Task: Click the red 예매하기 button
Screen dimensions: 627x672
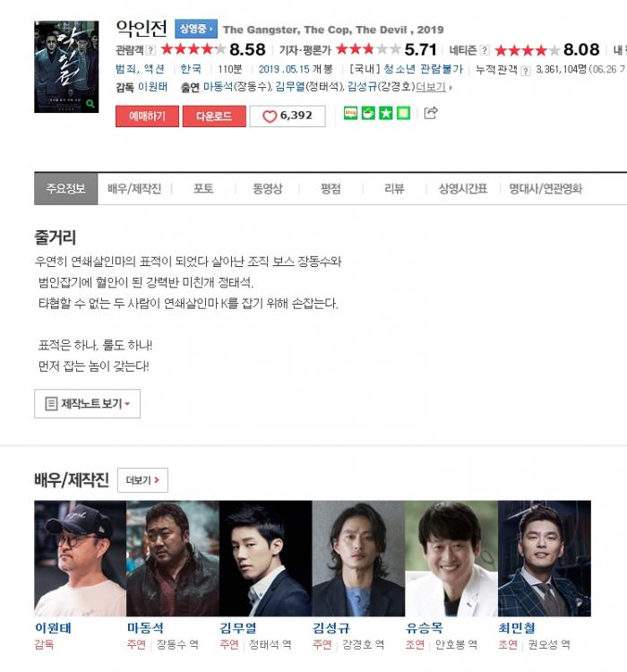Action: pyautogui.click(x=148, y=116)
